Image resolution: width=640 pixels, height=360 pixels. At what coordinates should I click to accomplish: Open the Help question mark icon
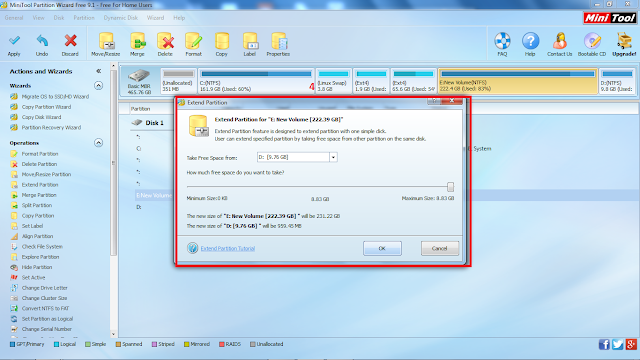530,41
